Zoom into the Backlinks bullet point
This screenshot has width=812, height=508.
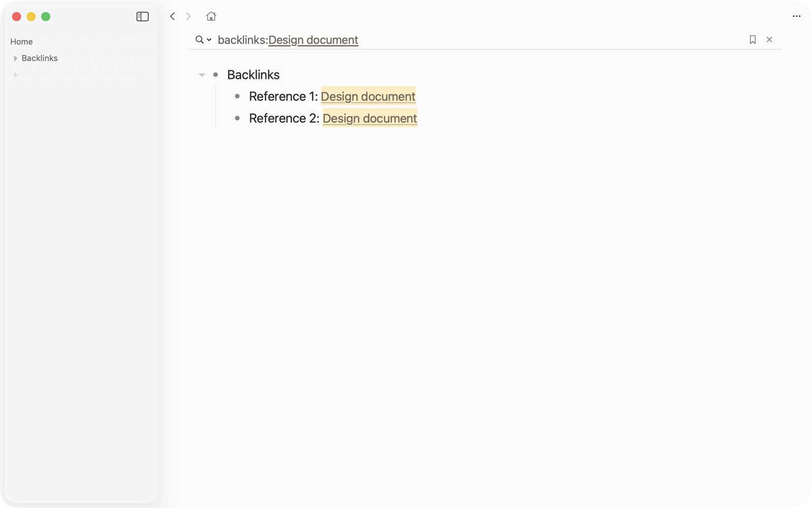click(216, 75)
